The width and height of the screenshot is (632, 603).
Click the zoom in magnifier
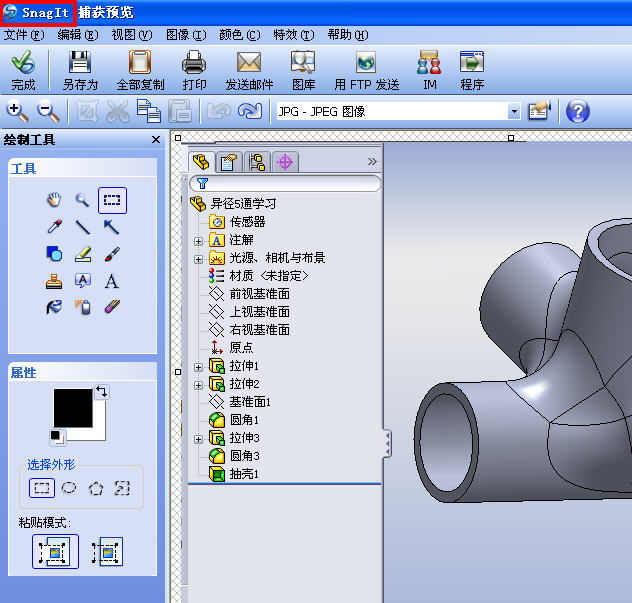click(x=17, y=112)
